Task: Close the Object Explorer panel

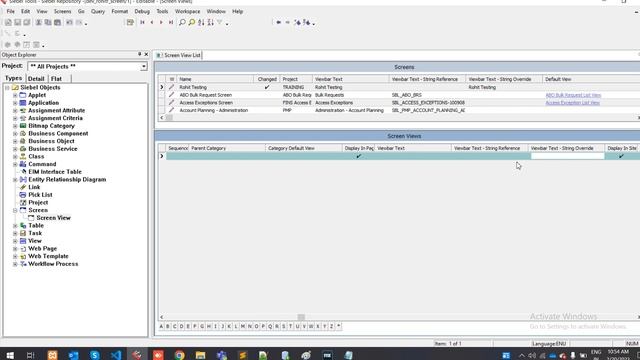Action: 146,54
